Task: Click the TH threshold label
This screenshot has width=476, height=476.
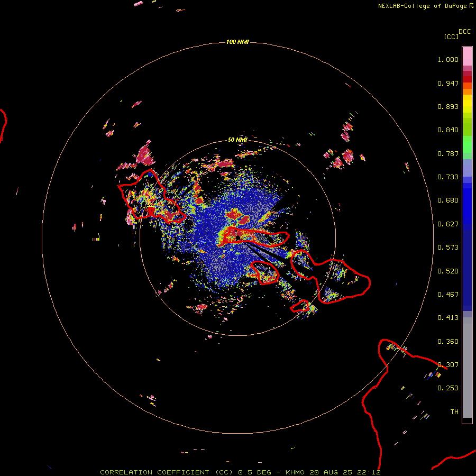Action: [x=454, y=412]
